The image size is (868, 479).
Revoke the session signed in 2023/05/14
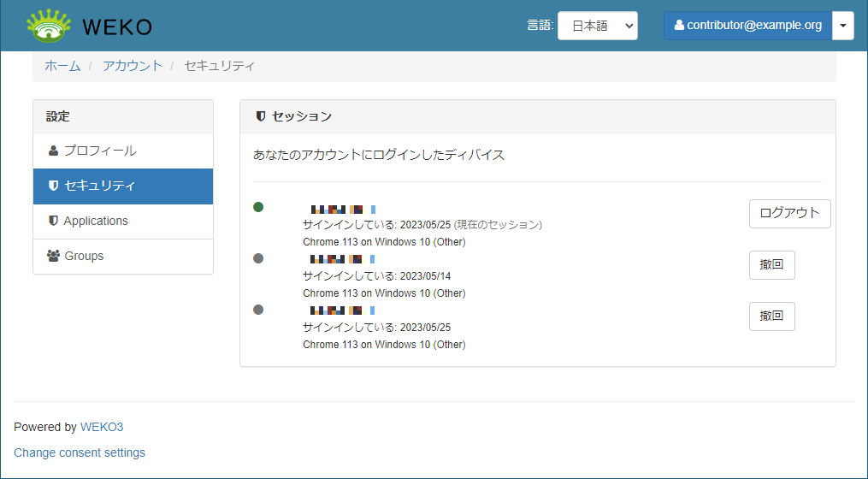tap(771, 265)
